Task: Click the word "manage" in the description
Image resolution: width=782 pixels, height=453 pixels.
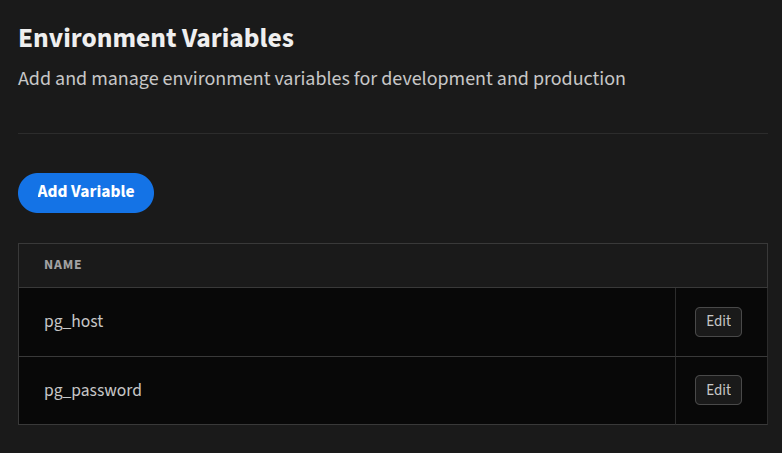Action: coord(122,78)
